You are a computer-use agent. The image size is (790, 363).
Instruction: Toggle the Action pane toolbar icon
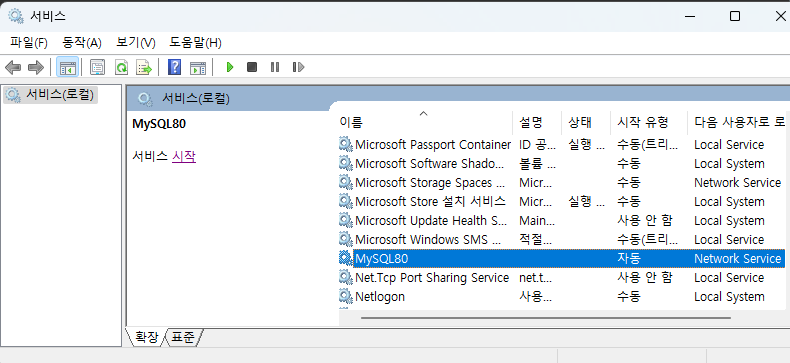[x=198, y=67]
